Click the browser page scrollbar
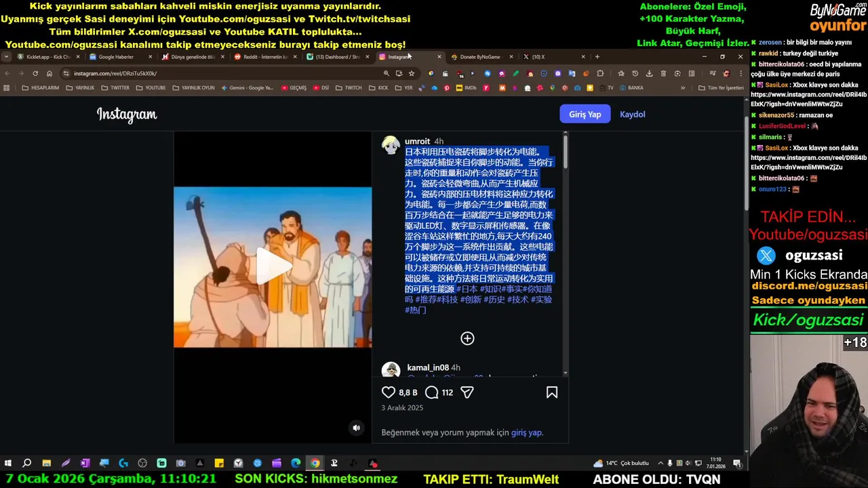Screen dimensions: 868x488 (x=746, y=163)
